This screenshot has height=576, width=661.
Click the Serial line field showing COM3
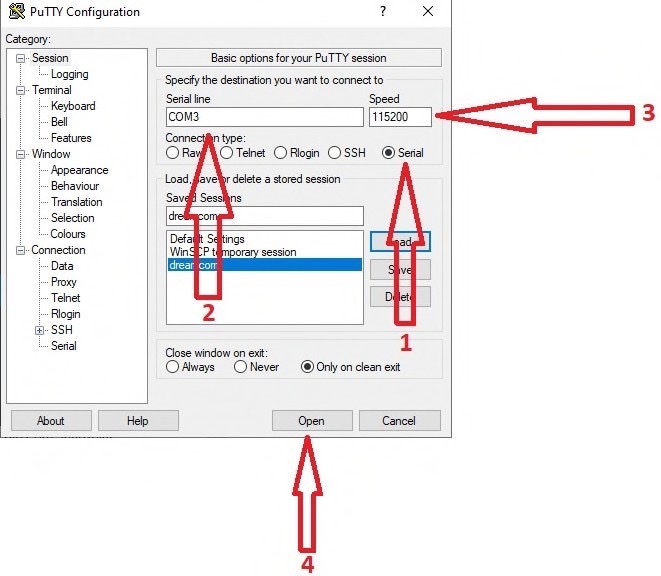tap(265, 117)
